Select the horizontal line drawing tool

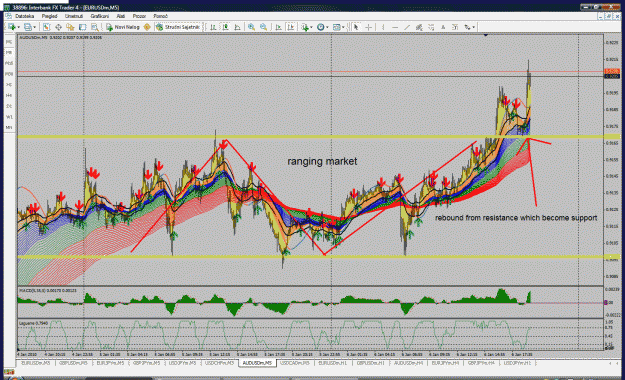[395, 27]
